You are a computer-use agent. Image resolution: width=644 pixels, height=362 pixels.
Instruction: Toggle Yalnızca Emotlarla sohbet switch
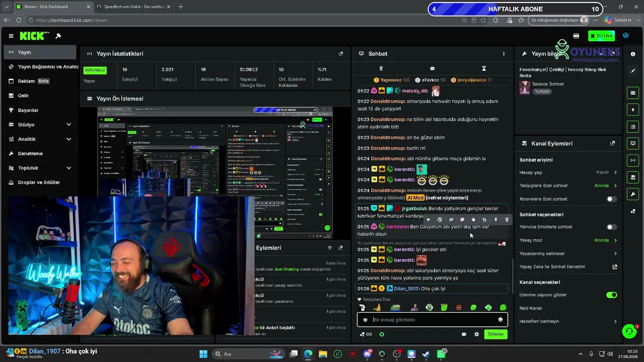pos(611,227)
